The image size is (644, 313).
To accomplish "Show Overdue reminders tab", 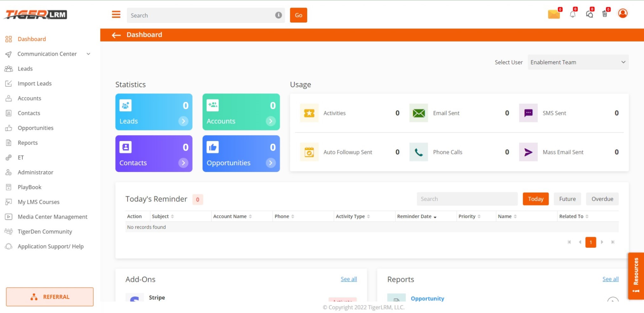I will click(x=602, y=199).
